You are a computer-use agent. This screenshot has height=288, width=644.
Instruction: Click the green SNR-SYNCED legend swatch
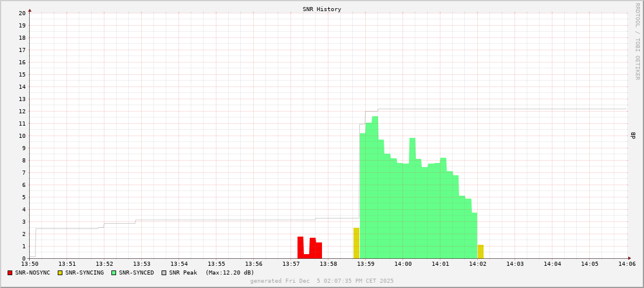pyautogui.click(x=114, y=273)
